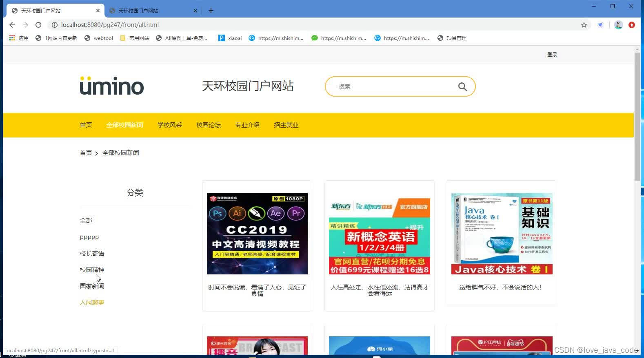Select the 国家新闻 category
The height and width of the screenshot is (358, 644).
coord(92,286)
